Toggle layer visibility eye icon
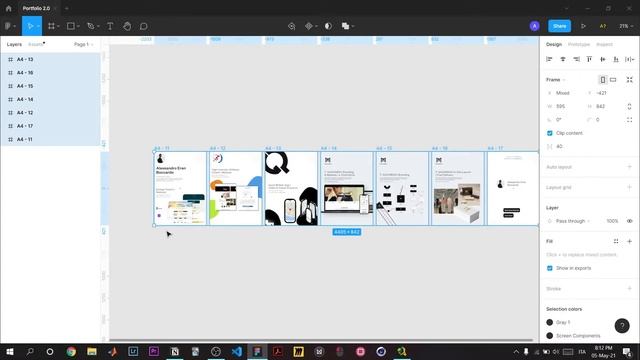This screenshot has height=360, width=640. [x=629, y=221]
